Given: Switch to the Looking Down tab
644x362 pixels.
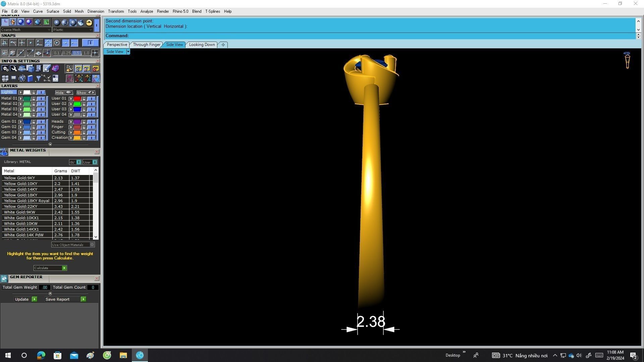Looking at the screenshot, I should coord(202,45).
